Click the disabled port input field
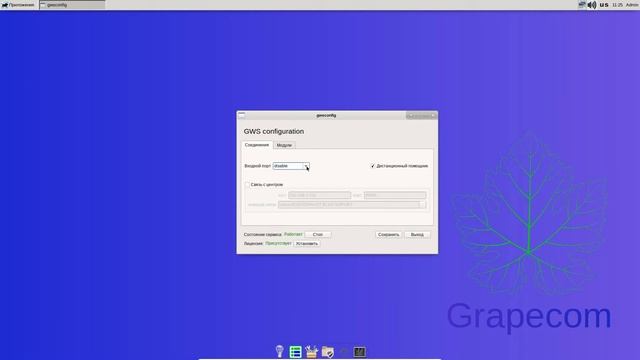 [x=395, y=195]
